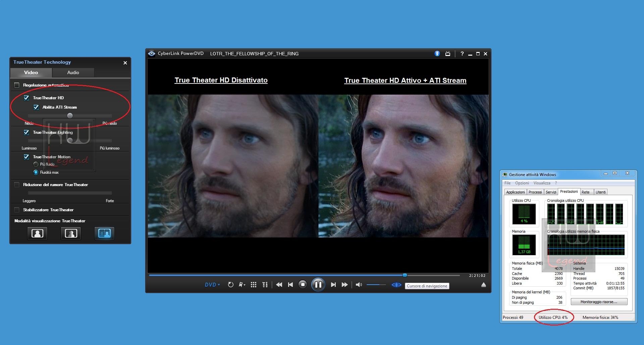Click the TrueTheater HD sharpness slider handle
Image resolution: width=644 pixels, height=345 pixels.
click(70, 116)
